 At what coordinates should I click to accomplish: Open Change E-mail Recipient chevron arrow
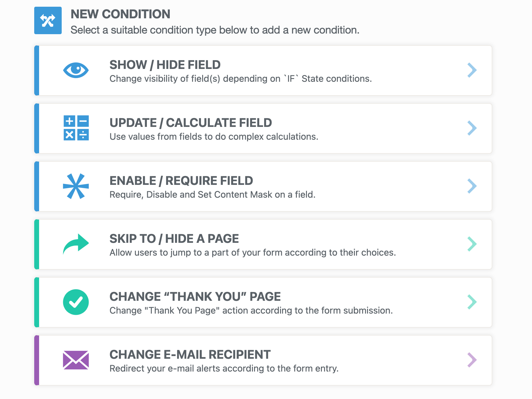(x=472, y=360)
